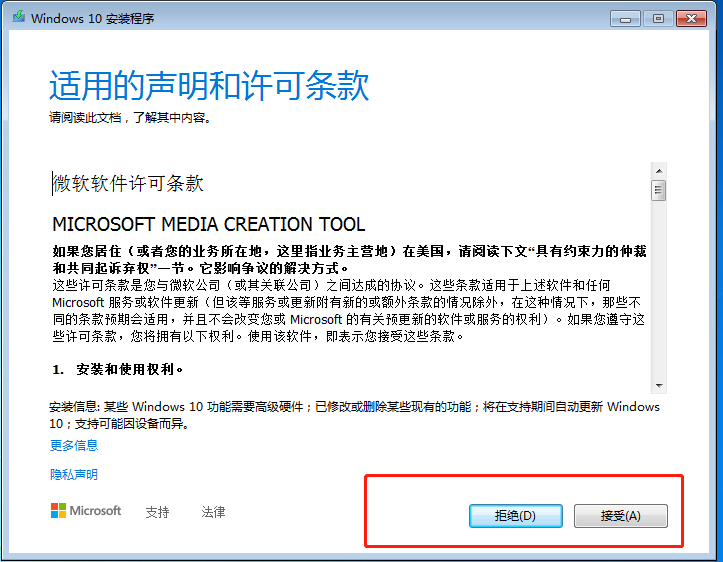Click the license scrollbar down arrow

coord(659,385)
